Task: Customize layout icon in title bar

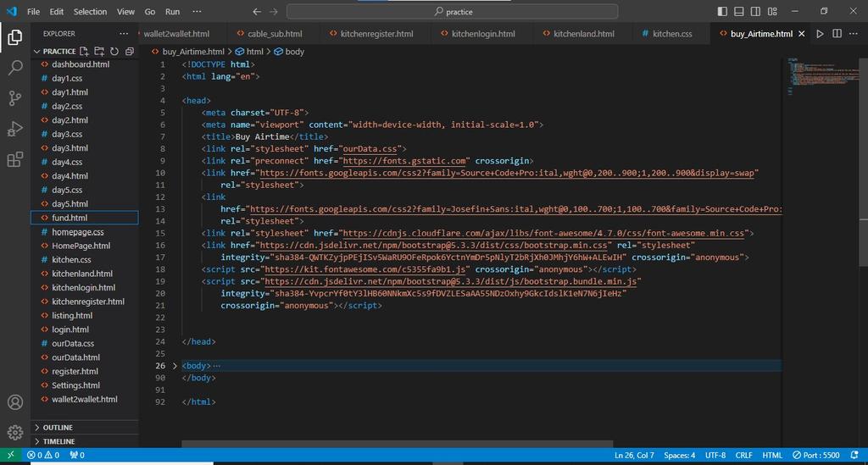Action: [x=773, y=11]
